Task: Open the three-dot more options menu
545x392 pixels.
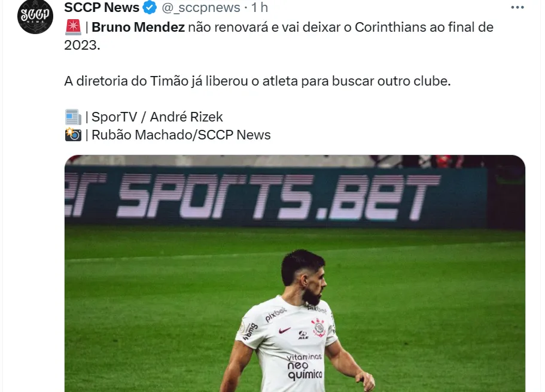Action: tap(517, 7)
